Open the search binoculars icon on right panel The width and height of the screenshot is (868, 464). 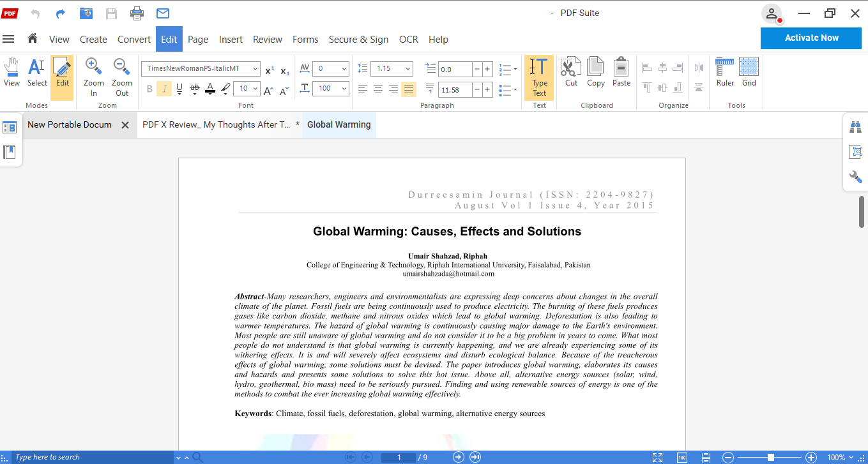(x=855, y=126)
